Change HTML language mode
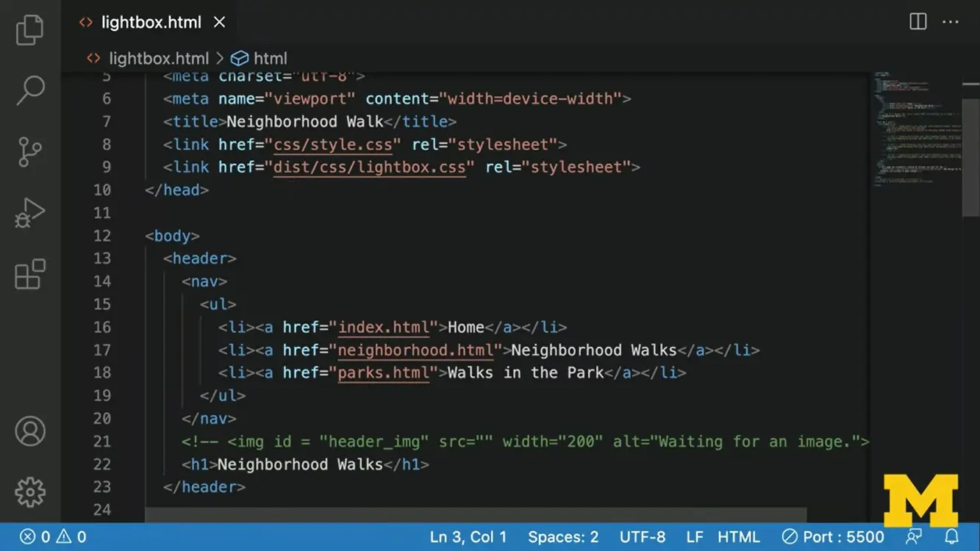The width and height of the screenshot is (980, 551). (x=739, y=537)
